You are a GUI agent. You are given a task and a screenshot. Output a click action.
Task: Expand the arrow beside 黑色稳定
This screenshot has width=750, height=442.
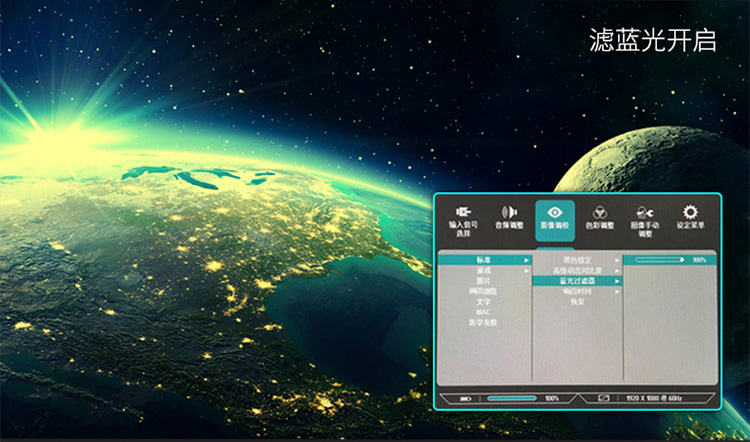pos(618,261)
